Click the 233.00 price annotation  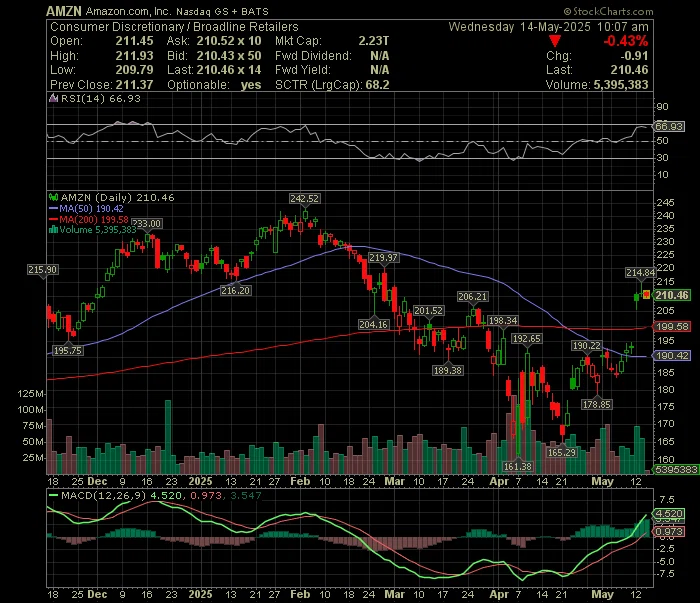click(147, 224)
